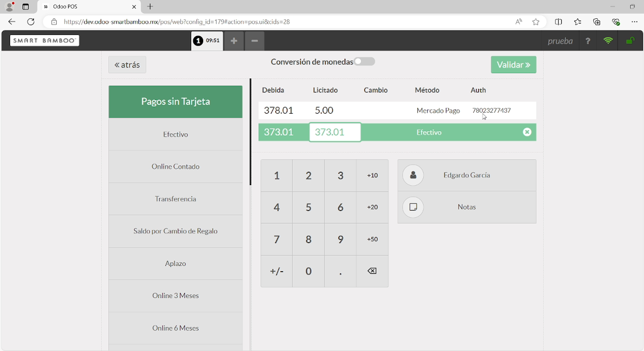
Task: Open split screen view icon
Action: 559,22
